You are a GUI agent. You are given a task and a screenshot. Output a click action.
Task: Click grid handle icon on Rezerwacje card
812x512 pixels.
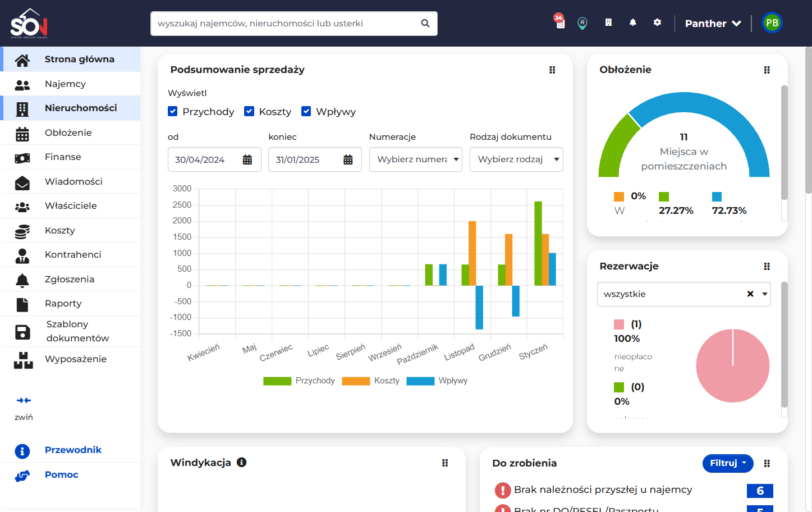click(x=767, y=267)
